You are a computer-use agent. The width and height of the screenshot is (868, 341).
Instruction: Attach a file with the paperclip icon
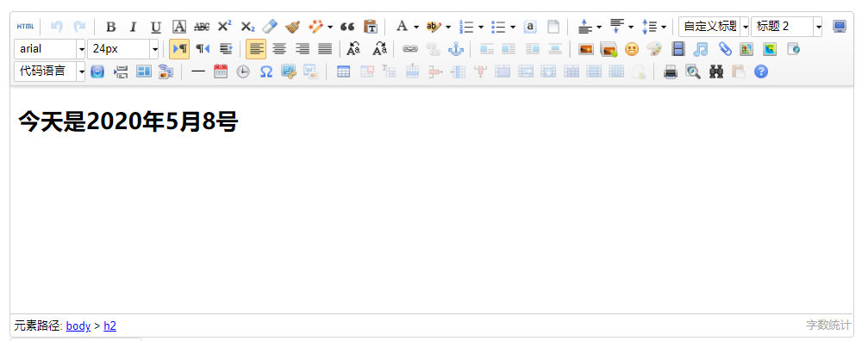point(725,49)
